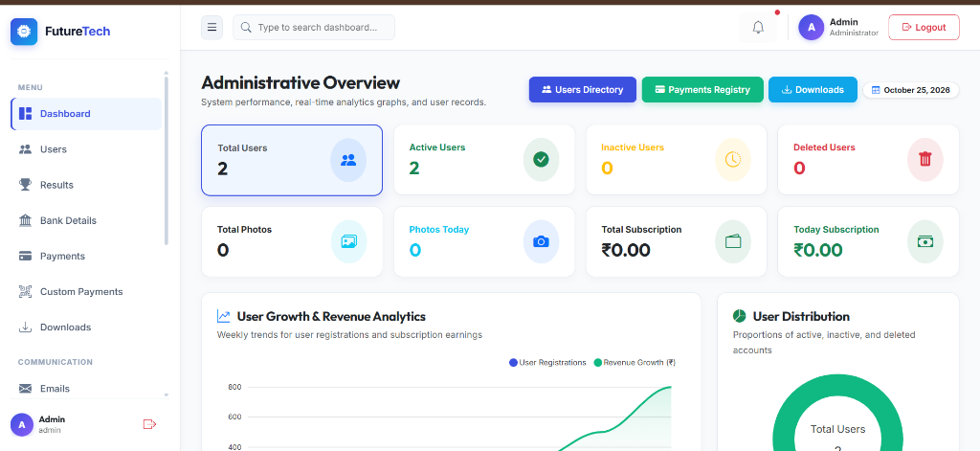
Task: Click the sidebar scroll down arrow
Action: pyautogui.click(x=167, y=395)
